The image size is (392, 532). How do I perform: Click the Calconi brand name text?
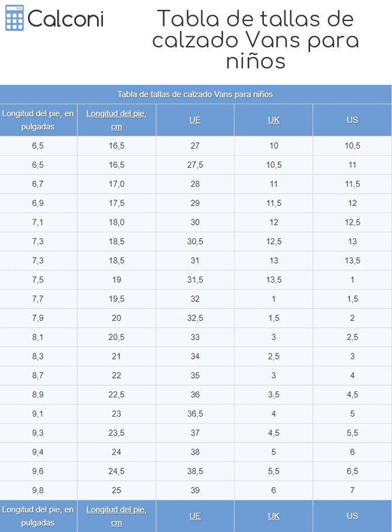click(66, 19)
